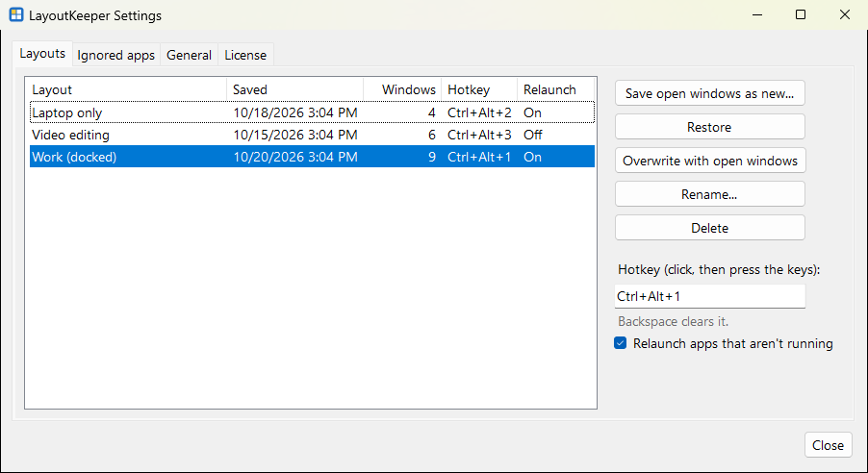
Task: Switch to the License tab
Action: [245, 56]
